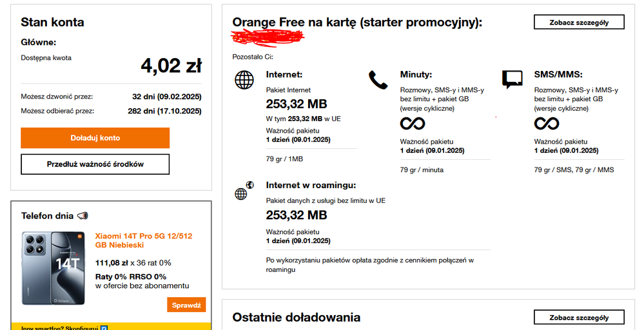This screenshot has width=644, height=330.
Task: Click the infinity symbol under Minuty
Action: pyautogui.click(x=413, y=123)
